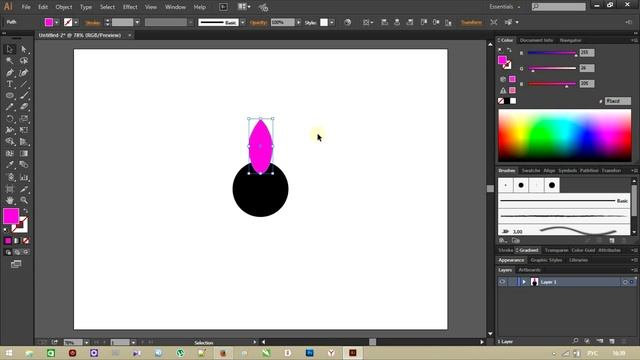Screen dimensions: 640x360
Task: Enable Draw Normal mode
Action: pyautogui.click(x=8, y=252)
